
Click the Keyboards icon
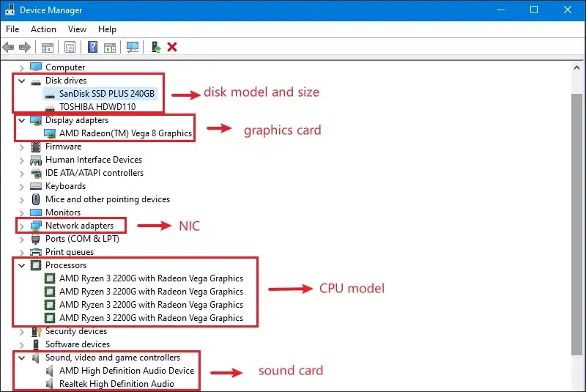tap(36, 186)
